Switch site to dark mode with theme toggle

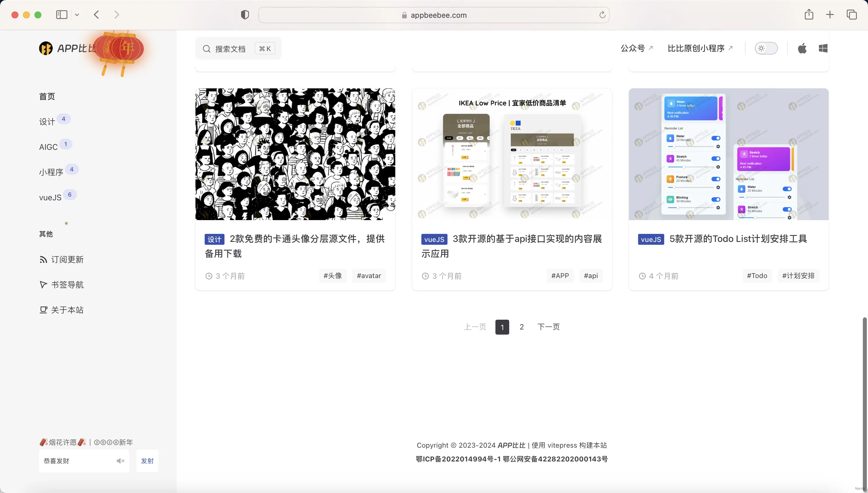click(x=767, y=48)
